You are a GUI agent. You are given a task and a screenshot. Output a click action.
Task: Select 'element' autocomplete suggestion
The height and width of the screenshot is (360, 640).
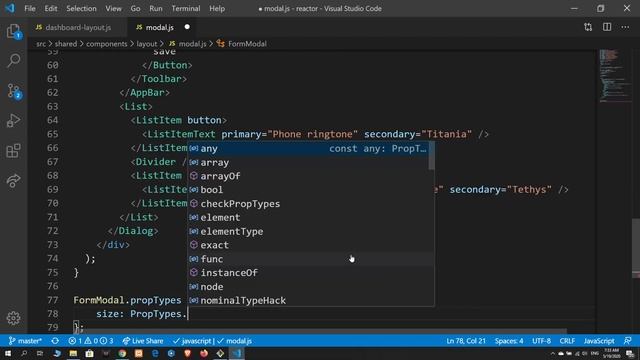click(308, 218)
